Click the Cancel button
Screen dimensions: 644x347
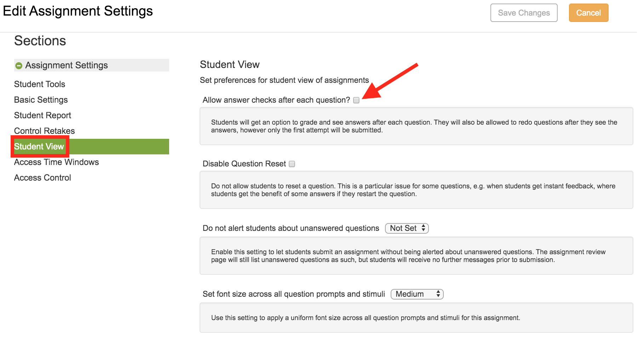[588, 13]
